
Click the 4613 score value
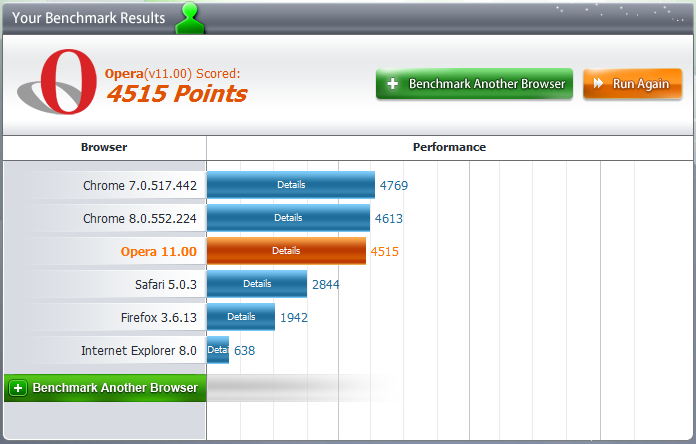pyautogui.click(x=389, y=218)
